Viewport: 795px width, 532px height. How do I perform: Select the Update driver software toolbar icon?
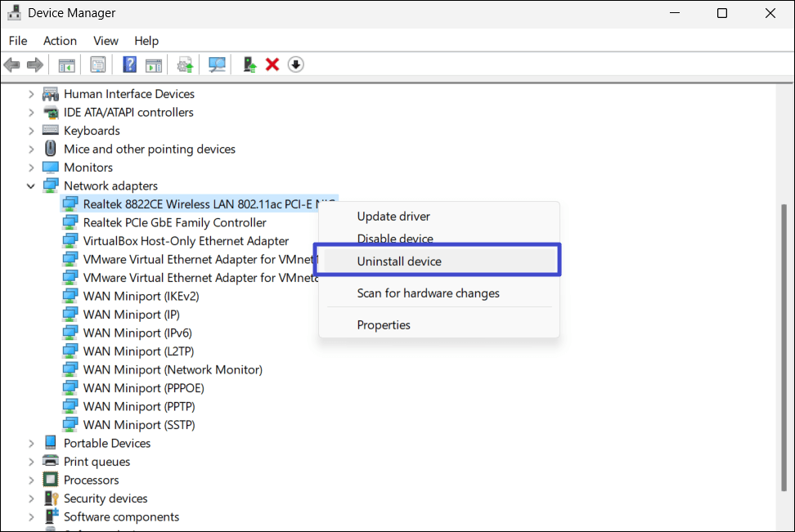click(183, 65)
